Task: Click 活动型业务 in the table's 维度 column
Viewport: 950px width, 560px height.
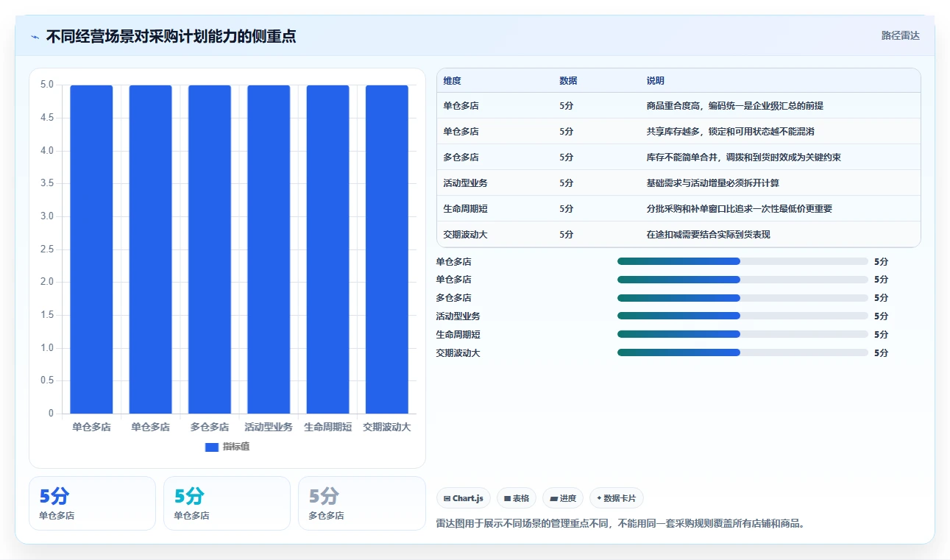Action: (x=466, y=183)
